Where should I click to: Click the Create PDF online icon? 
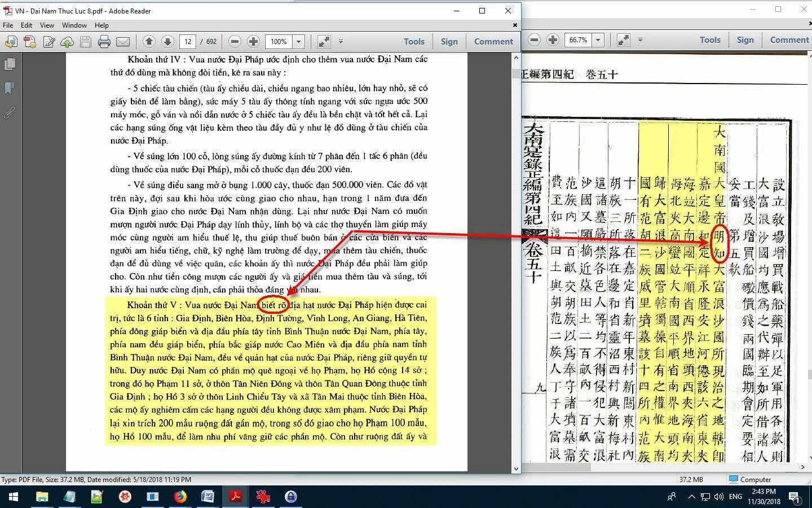[30, 42]
